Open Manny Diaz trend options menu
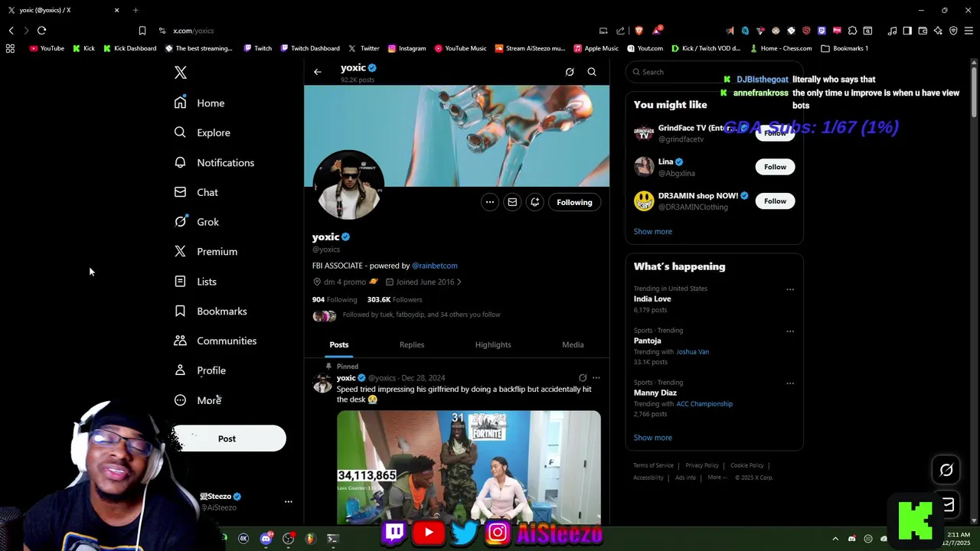Image resolution: width=980 pixels, height=551 pixels. (x=790, y=383)
